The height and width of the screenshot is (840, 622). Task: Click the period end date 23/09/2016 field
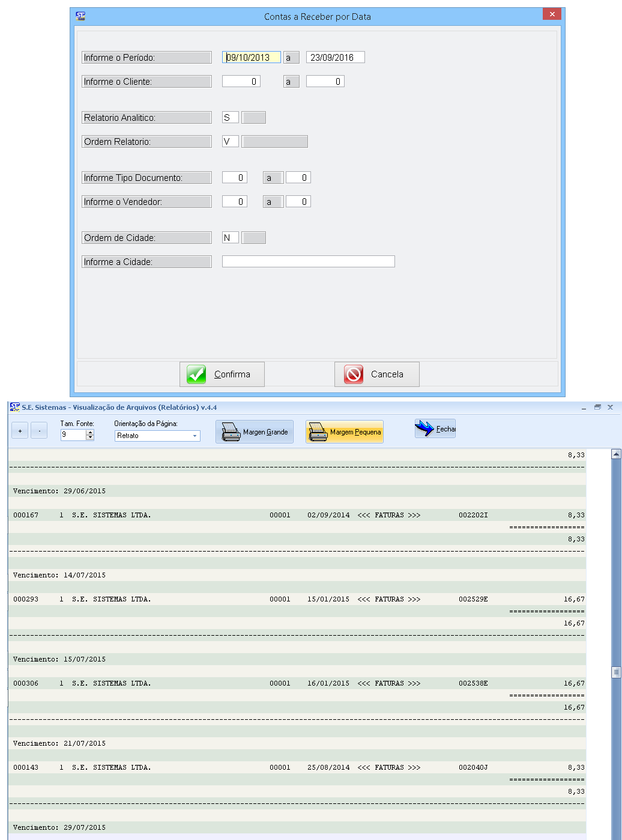point(335,58)
